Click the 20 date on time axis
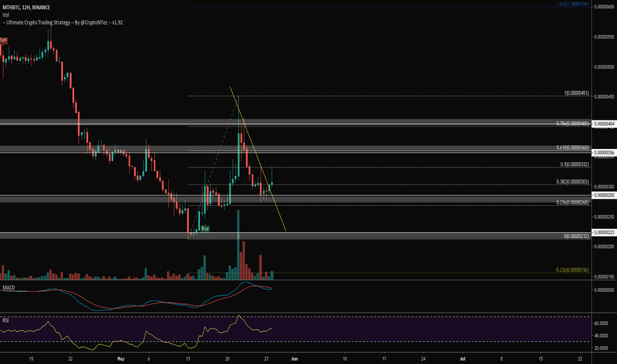Viewport: 617px width, 364px height. (x=228, y=359)
